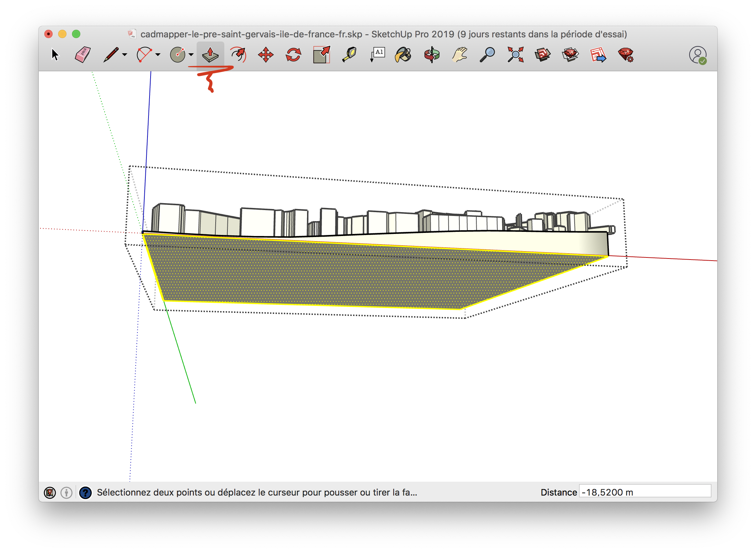756x553 pixels.
Task: Choose the pencil Line tool
Action: click(111, 55)
